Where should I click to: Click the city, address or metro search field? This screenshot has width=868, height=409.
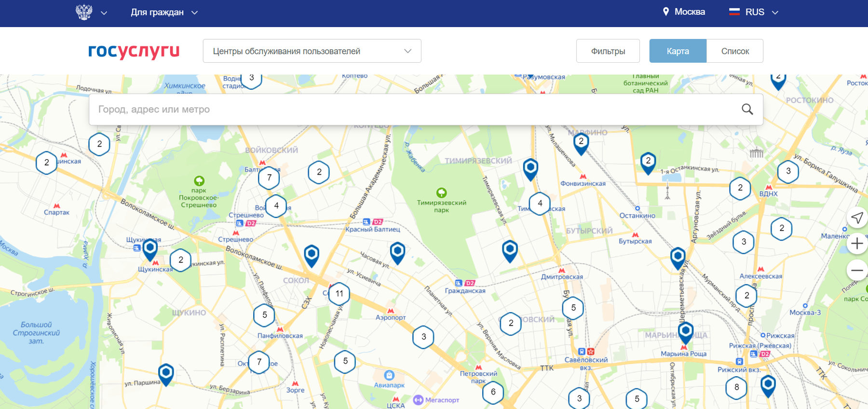click(x=415, y=109)
